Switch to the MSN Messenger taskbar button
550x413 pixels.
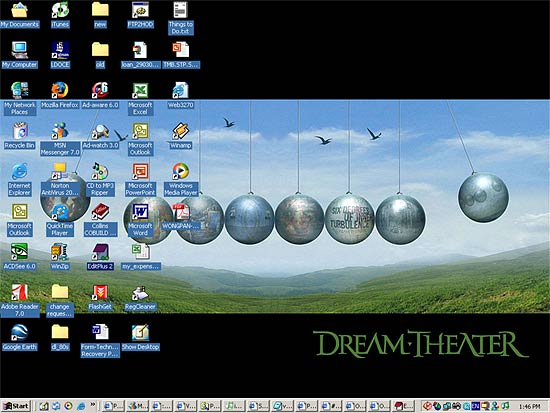138,406
